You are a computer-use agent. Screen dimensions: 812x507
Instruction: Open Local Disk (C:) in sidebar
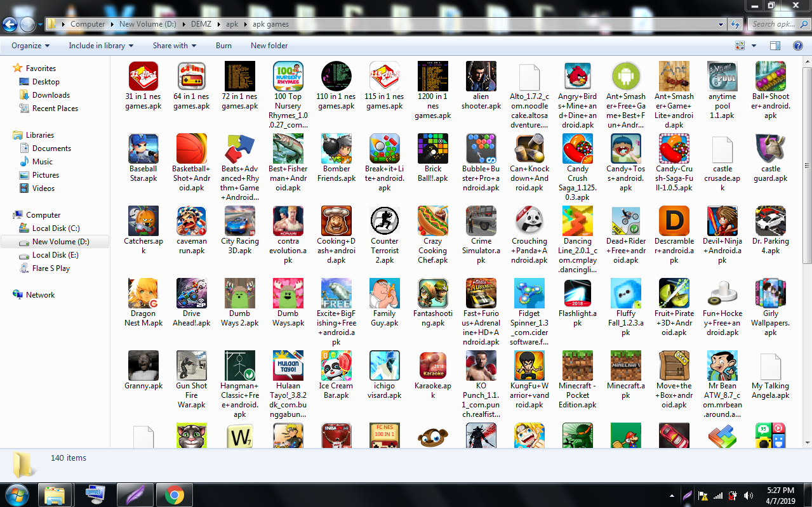pyautogui.click(x=56, y=228)
